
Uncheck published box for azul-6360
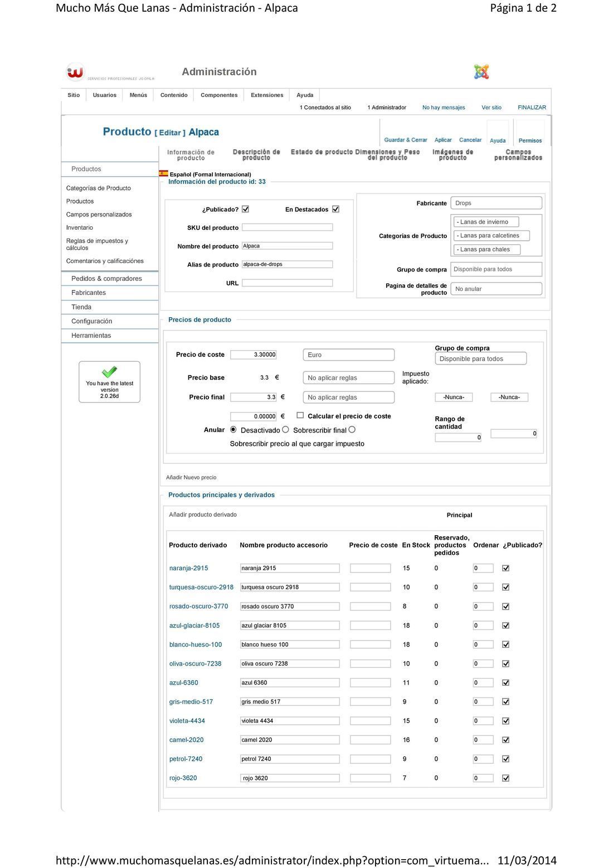coord(506,682)
